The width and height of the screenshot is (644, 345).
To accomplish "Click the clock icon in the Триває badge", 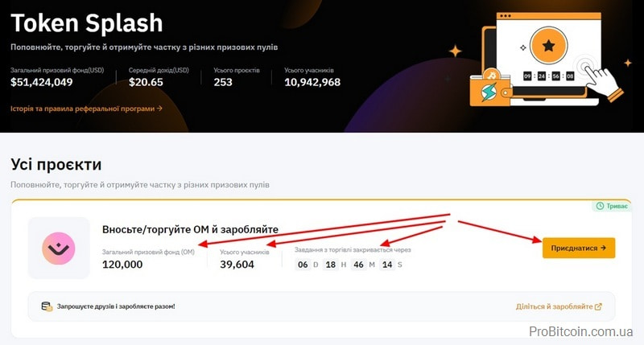I will [600, 206].
